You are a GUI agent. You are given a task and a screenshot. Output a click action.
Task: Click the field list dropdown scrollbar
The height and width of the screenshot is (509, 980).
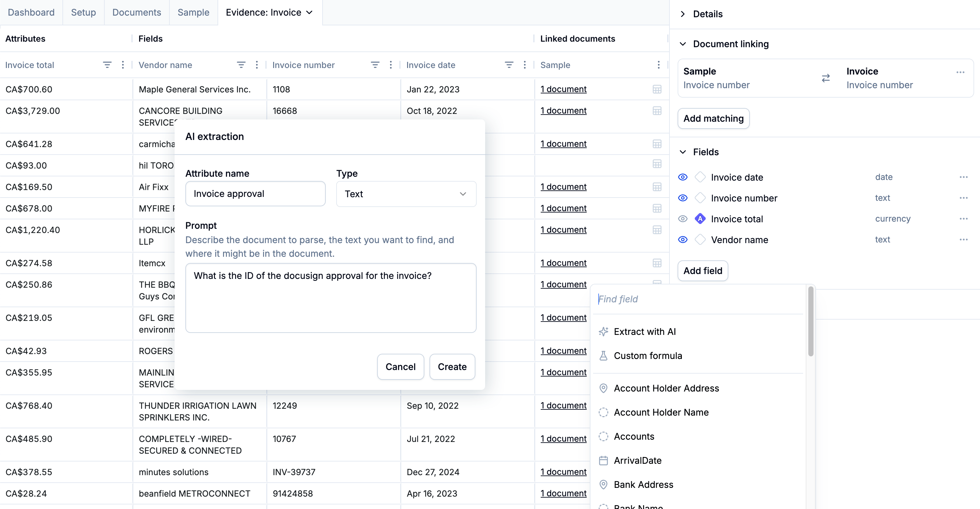click(810, 322)
